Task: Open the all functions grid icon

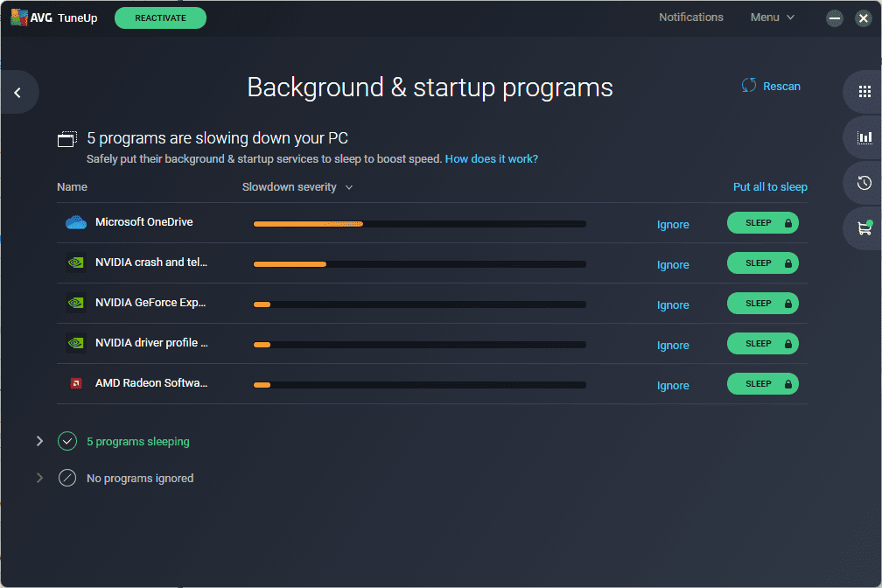Action: point(864,92)
